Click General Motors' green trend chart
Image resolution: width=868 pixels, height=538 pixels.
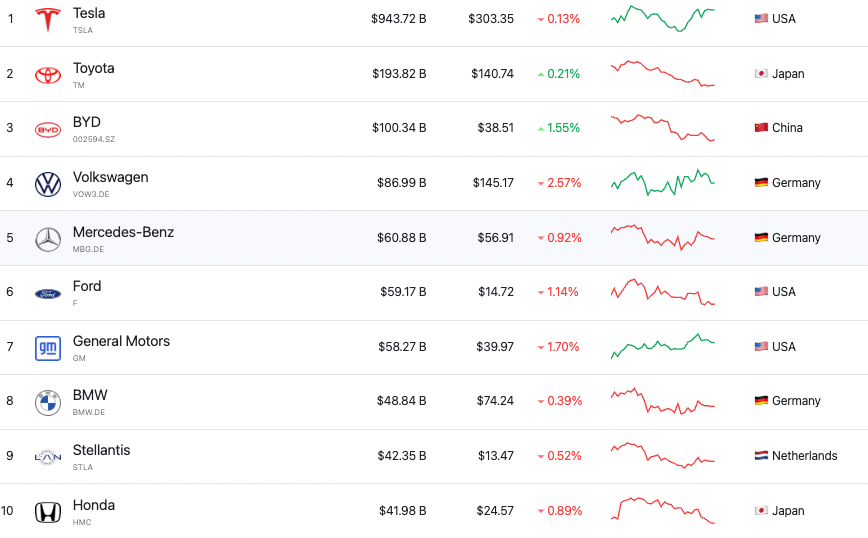pos(663,346)
